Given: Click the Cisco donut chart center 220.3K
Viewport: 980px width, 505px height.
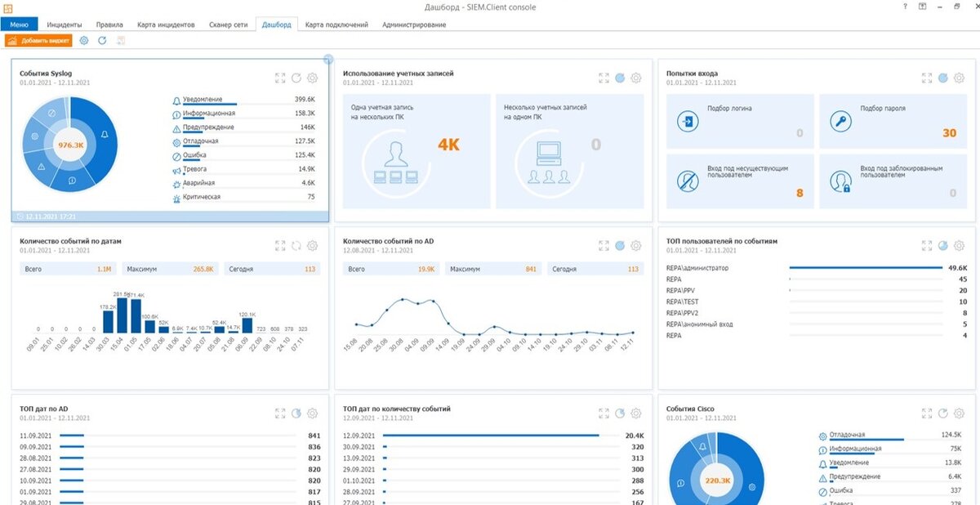Looking at the screenshot, I should coord(717,480).
